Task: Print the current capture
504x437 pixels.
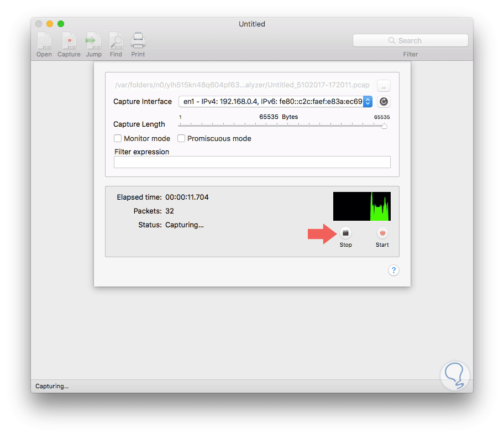Action: 138,45
